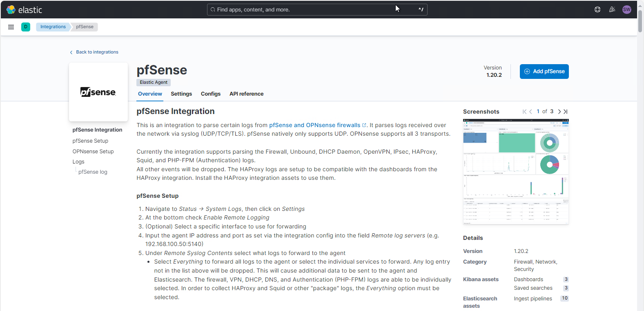Image resolution: width=644 pixels, height=311 pixels.
Task: Open the SW user avatar menu
Action: [x=627, y=9]
